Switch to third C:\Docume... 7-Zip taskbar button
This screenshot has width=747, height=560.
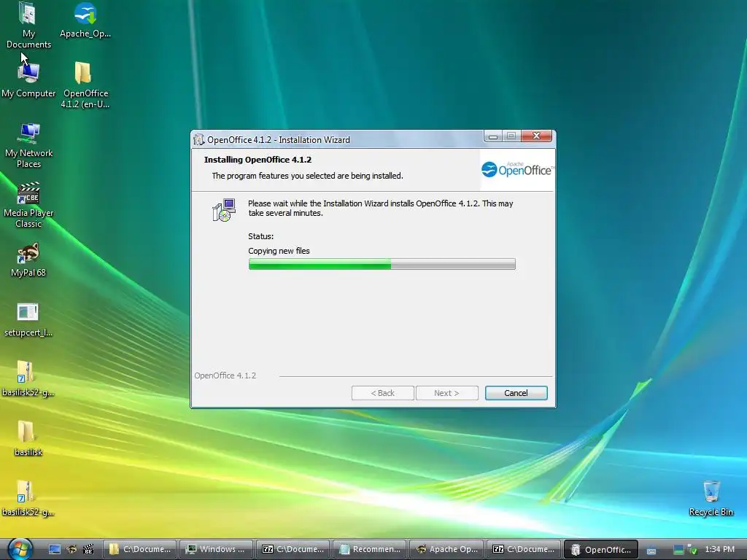pyautogui.click(x=523, y=549)
